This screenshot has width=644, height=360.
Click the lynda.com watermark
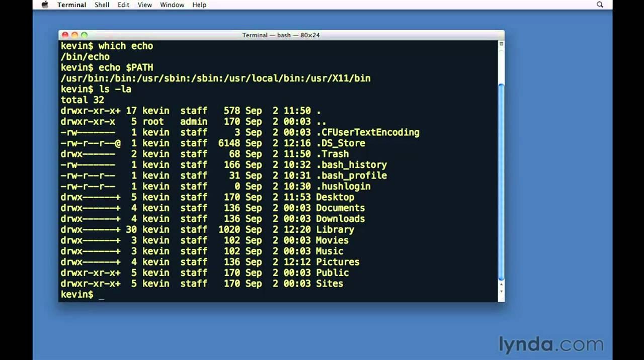(551, 344)
